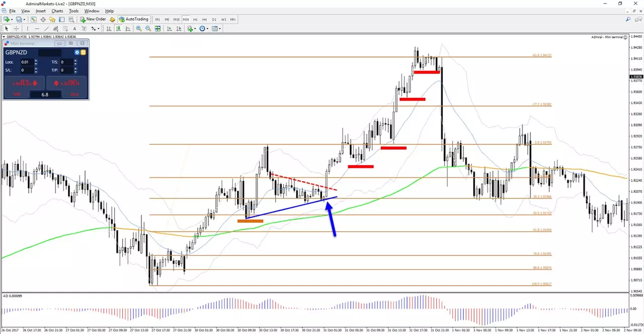The image size is (644, 334).
Task: Select the Trendline drawing tool
Action: point(47,29)
